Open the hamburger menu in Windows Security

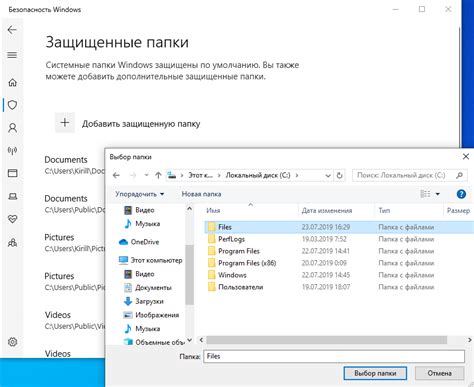(x=12, y=55)
